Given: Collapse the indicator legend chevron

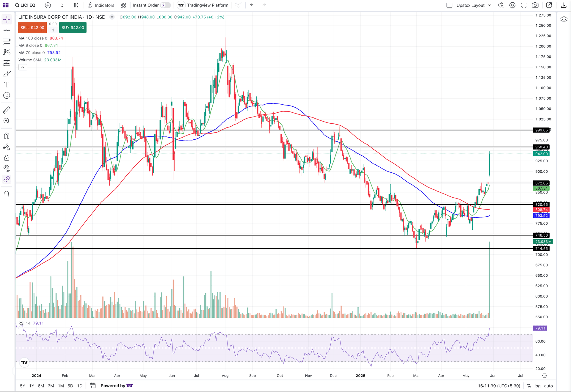Looking at the screenshot, I should click(x=23, y=67).
